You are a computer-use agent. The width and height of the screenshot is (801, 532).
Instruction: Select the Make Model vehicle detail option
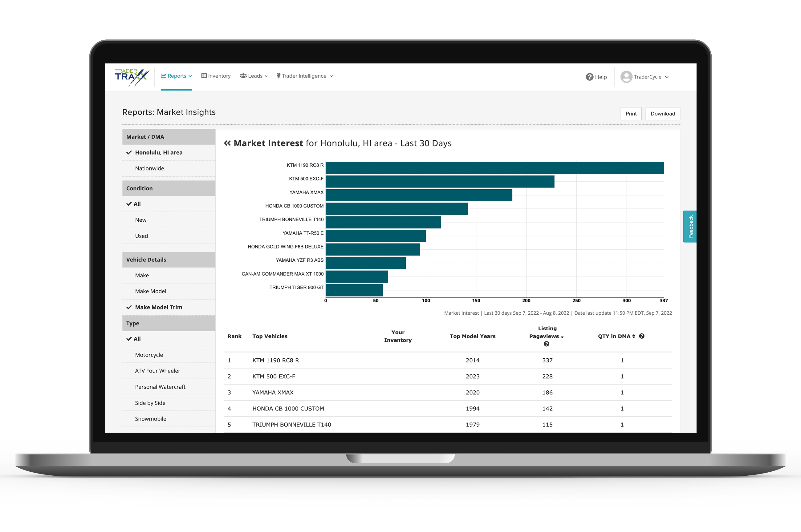point(169,292)
